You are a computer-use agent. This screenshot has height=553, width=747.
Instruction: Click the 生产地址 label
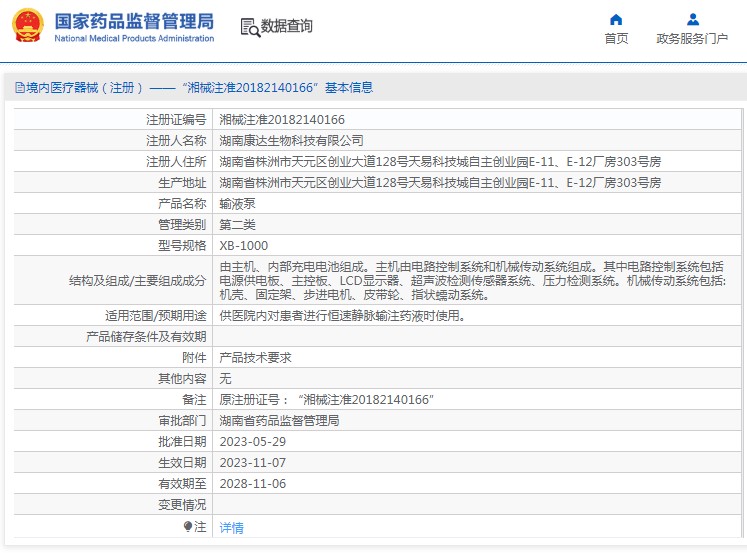point(182,182)
